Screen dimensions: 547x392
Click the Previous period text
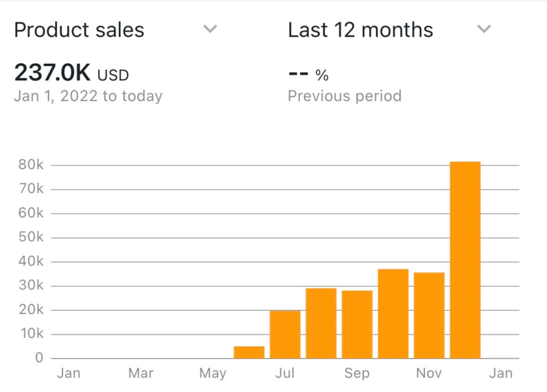[344, 96]
